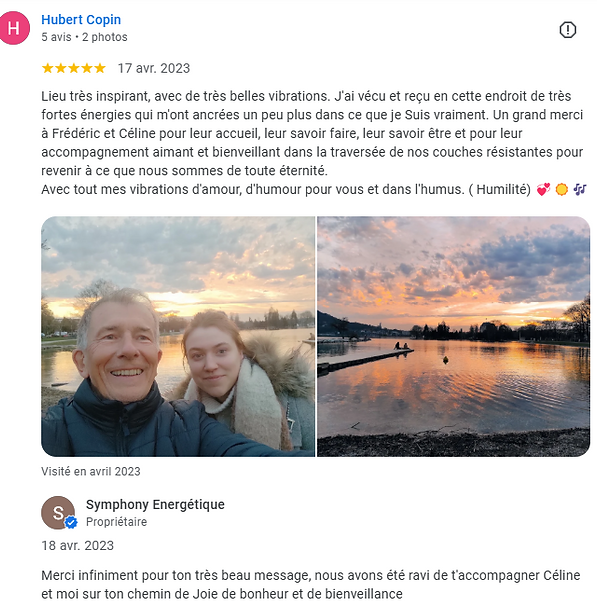The image size is (597, 606).
Task: Click the yellow sun emoji
Action: (x=561, y=190)
